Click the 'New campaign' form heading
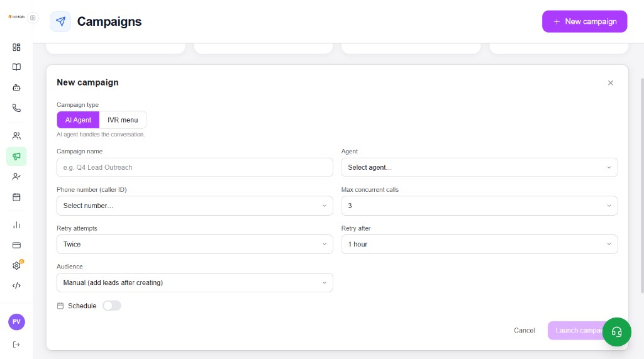 pyautogui.click(x=87, y=82)
